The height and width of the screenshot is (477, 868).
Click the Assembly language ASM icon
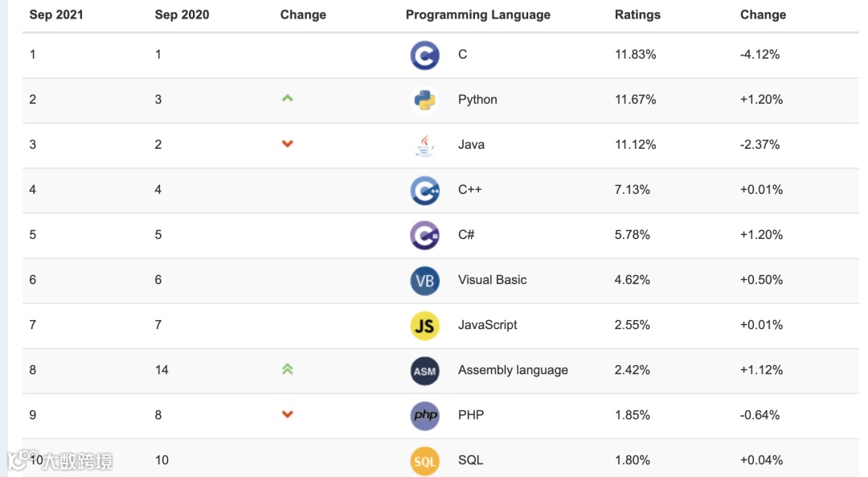(x=424, y=370)
